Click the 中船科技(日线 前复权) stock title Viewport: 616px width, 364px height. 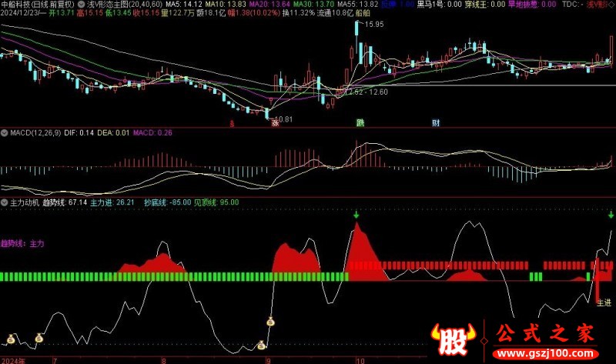click(37, 5)
